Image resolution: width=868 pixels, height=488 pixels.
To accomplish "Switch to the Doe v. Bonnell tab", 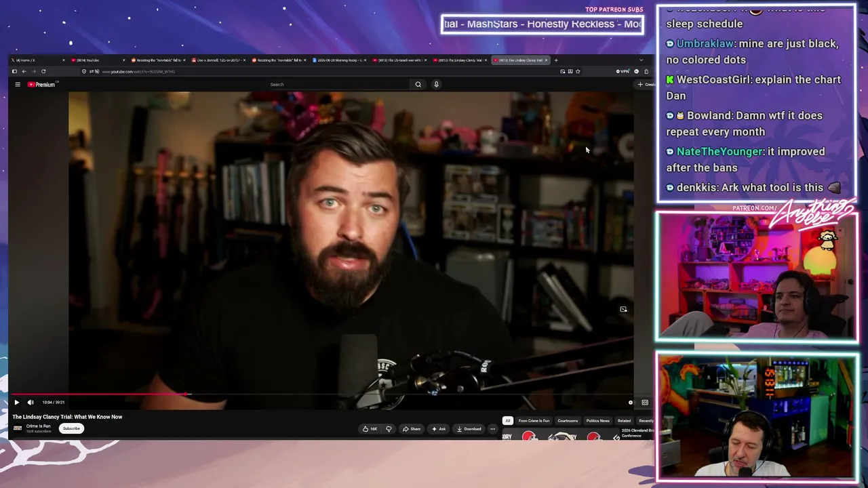I will tap(219, 60).
